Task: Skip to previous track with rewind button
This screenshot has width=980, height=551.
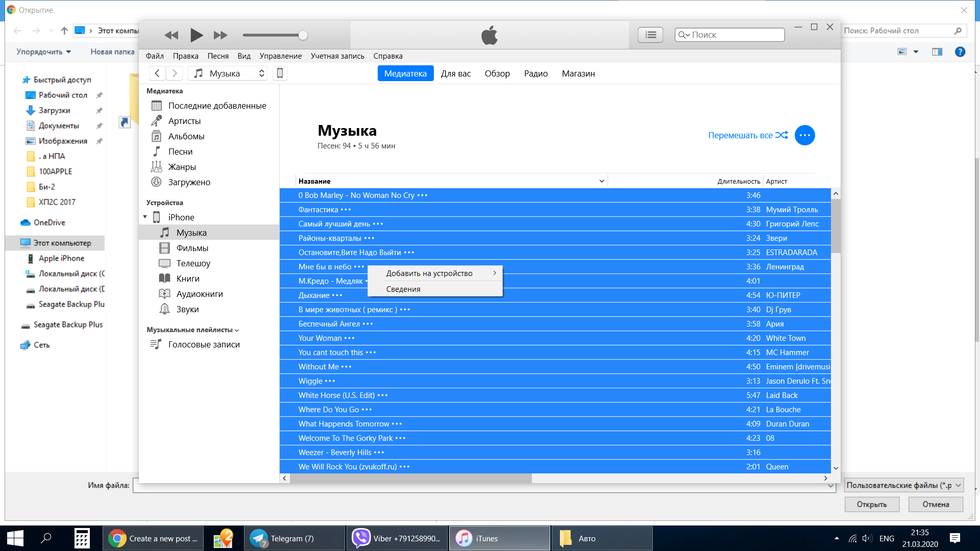Action: point(171,35)
